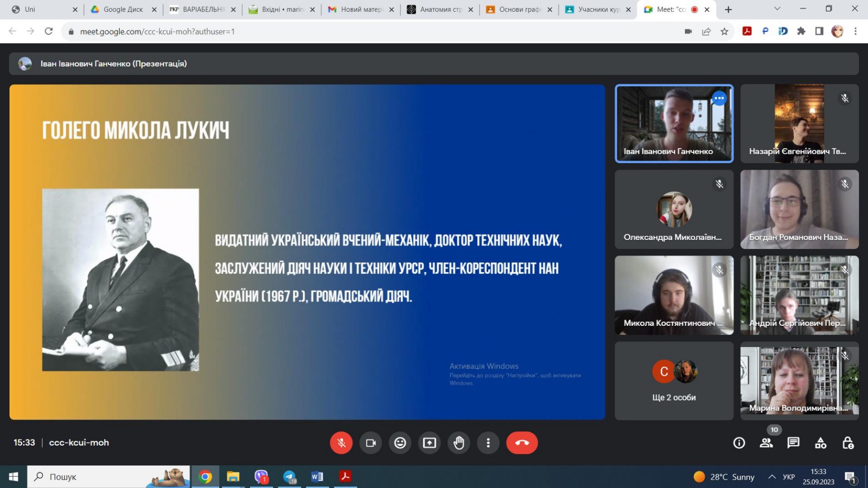
Task: Leave the call with red button
Action: point(522,443)
